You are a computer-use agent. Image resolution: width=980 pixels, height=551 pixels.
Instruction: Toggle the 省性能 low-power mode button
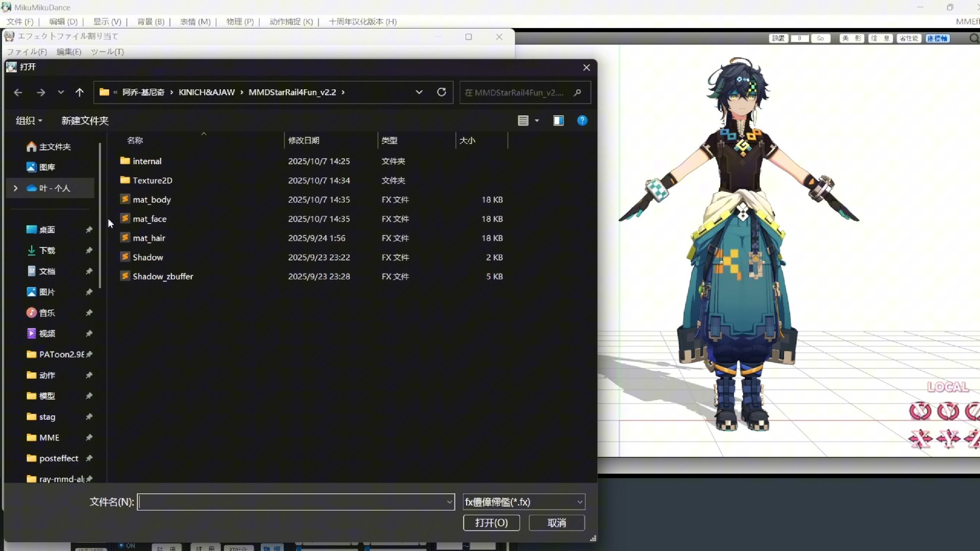pyautogui.click(x=909, y=38)
